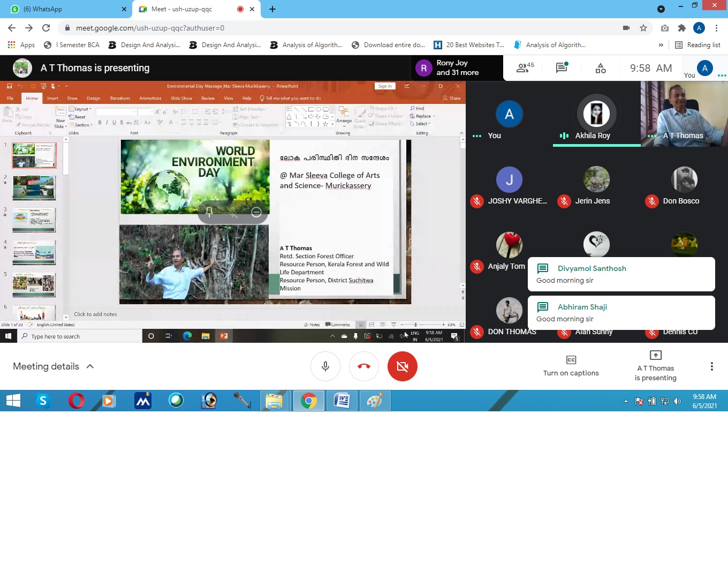Open the Activities shapes icon

[601, 68]
